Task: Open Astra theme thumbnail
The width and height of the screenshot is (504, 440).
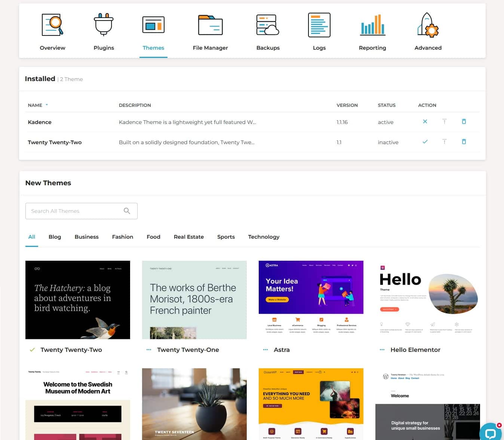Action: (311, 300)
